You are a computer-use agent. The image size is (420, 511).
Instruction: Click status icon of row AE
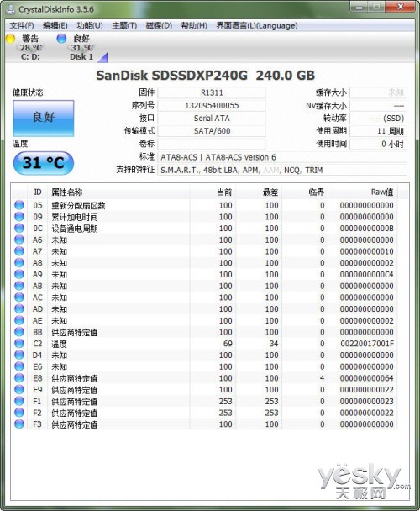tap(19, 320)
